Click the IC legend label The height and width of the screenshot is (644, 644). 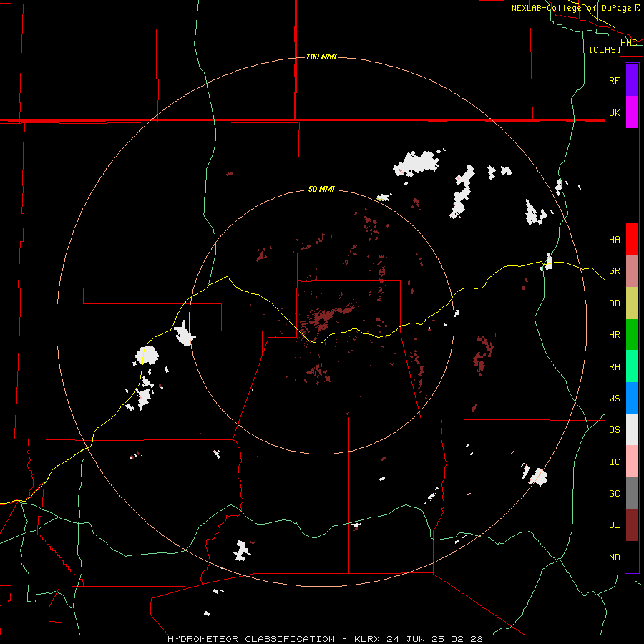[x=614, y=462]
